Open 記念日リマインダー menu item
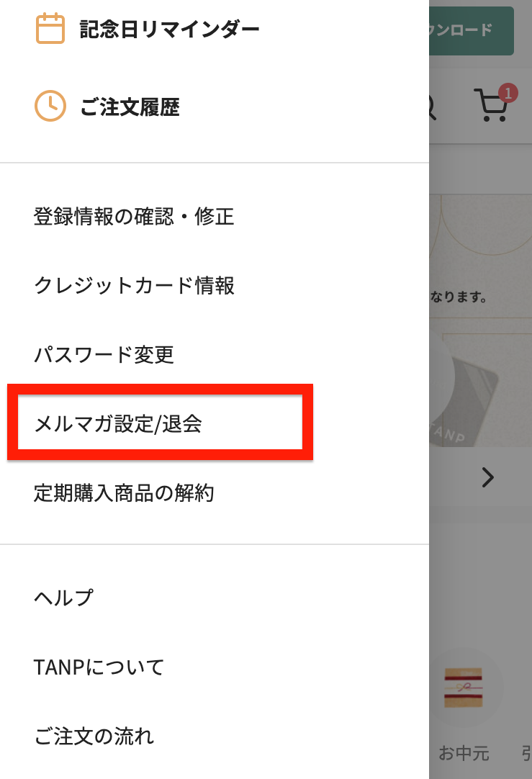 point(169,30)
